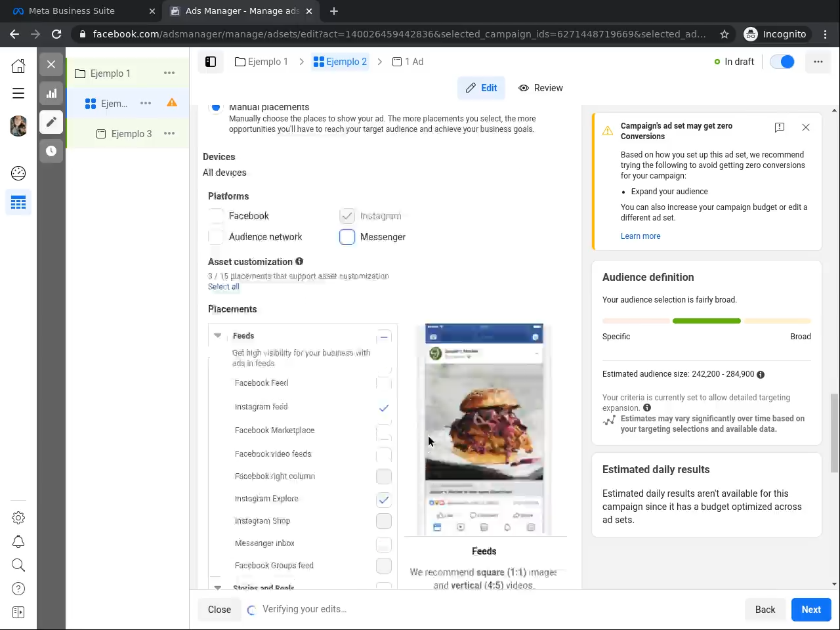The width and height of the screenshot is (840, 630).
Task: Toggle the Feeds group checkbox
Action: click(384, 337)
